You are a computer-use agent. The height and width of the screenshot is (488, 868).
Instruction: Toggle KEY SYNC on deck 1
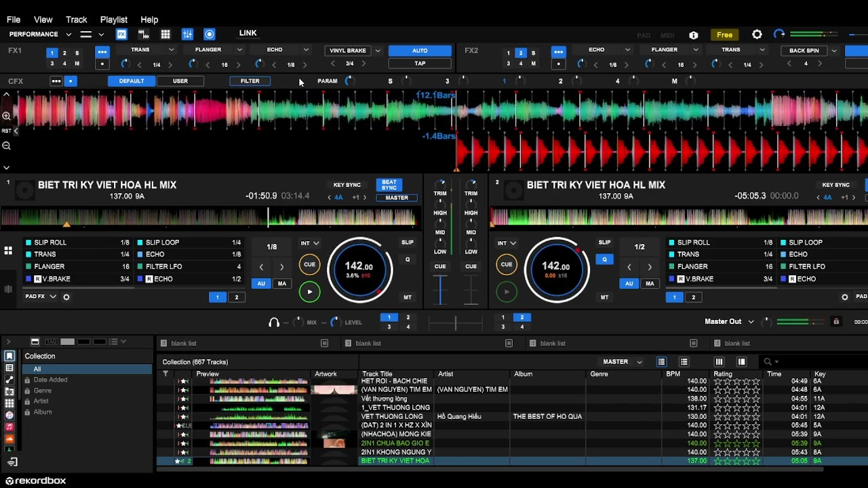(x=347, y=185)
